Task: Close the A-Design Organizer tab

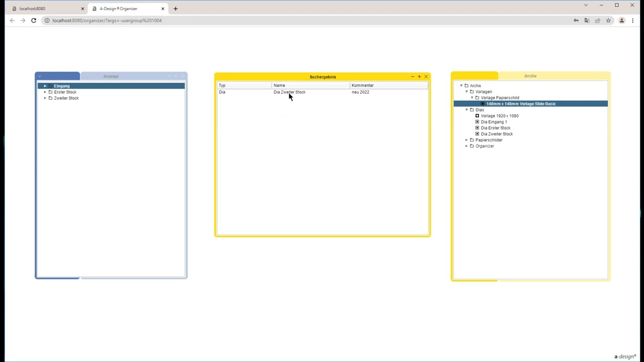Action: pos(163,9)
